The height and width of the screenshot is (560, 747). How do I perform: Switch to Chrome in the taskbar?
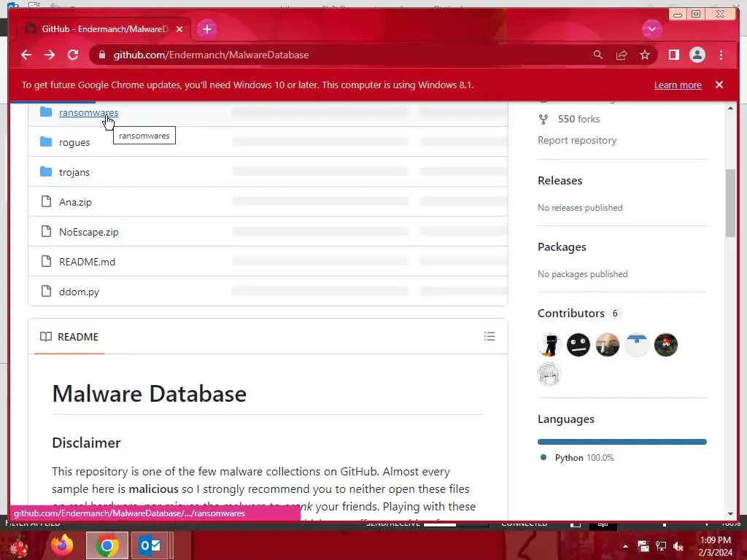pos(107,545)
